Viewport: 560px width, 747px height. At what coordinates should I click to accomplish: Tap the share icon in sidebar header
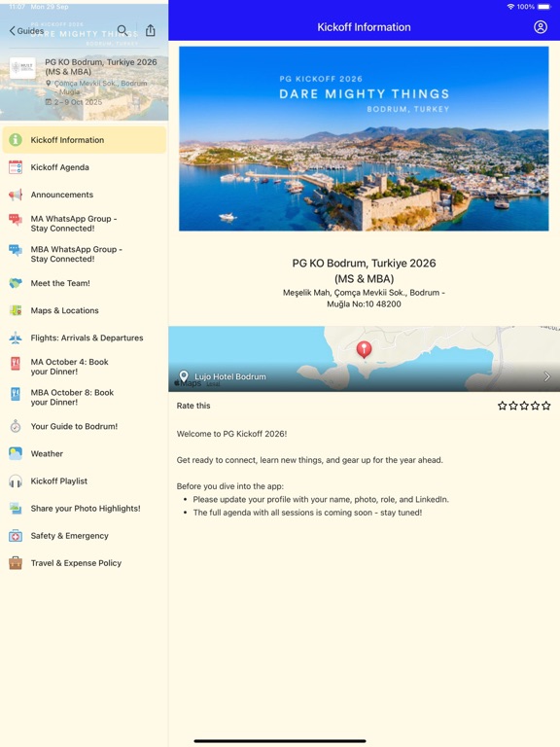click(x=151, y=30)
